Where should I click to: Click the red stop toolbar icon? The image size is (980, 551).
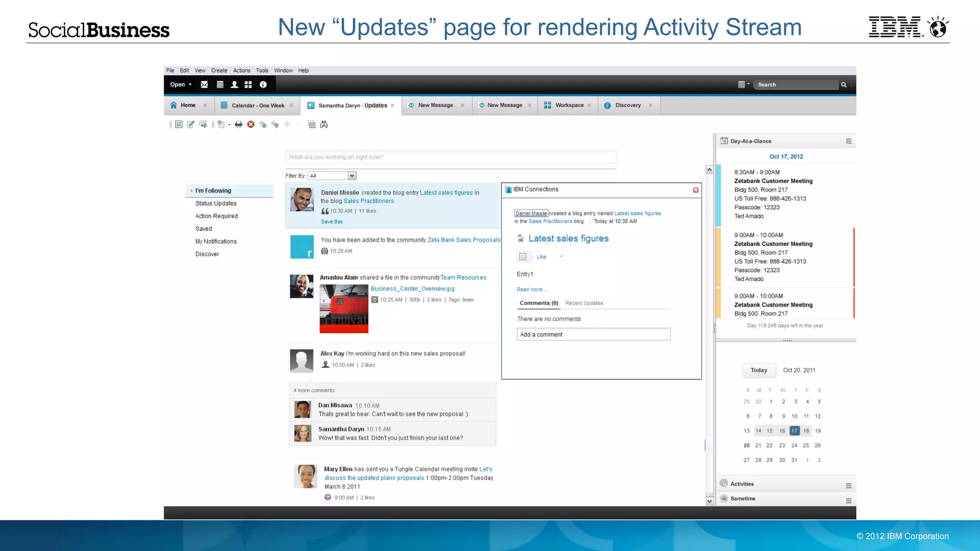pos(251,124)
